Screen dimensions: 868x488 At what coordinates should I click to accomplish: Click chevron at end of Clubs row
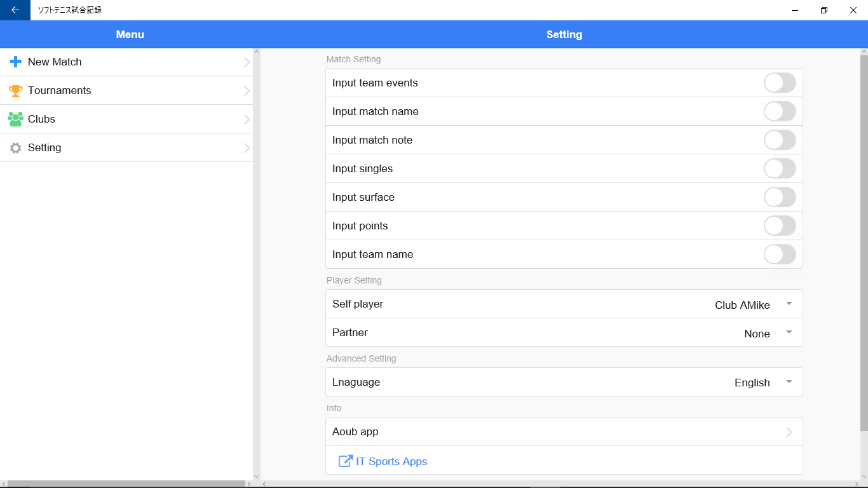point(247,119)
